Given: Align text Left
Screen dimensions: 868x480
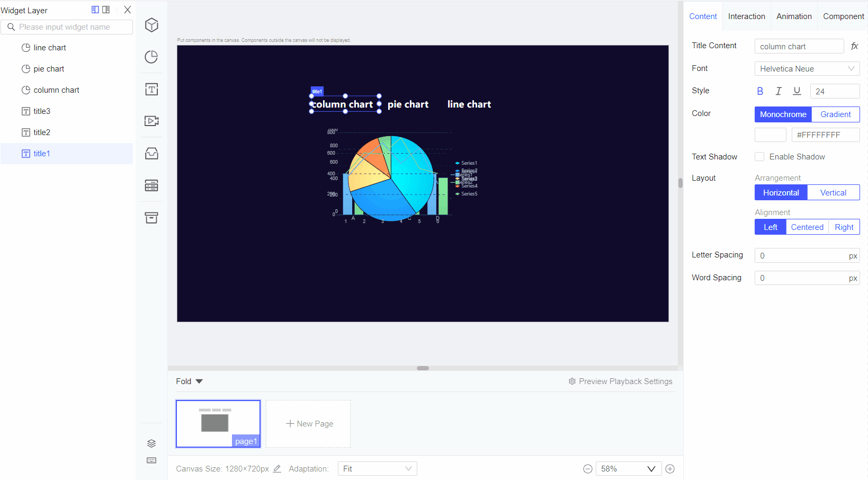Looking at the screenshot, I should click(x=771, y=227).
